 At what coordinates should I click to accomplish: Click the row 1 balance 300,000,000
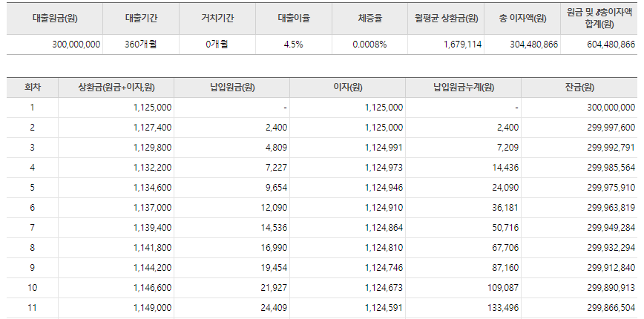pos(611,108)
